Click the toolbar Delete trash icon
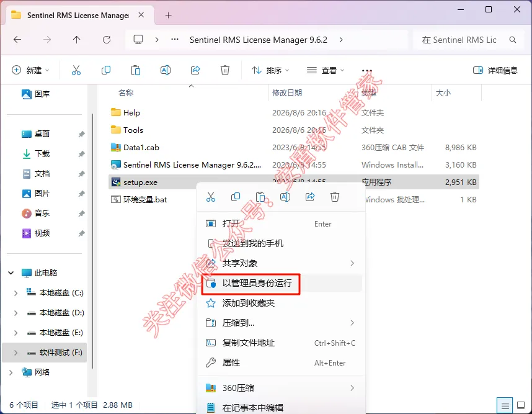 pyautogui.click(x=225, y=70)
